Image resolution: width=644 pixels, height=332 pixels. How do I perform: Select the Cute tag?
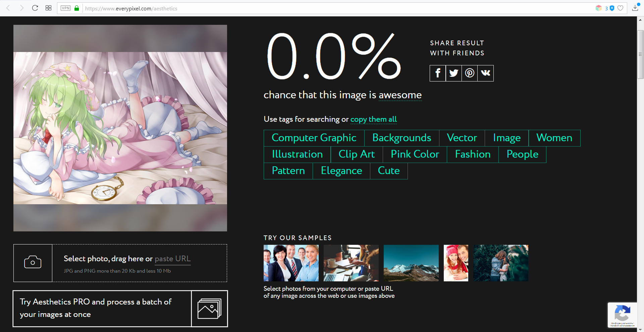[389, 171]
